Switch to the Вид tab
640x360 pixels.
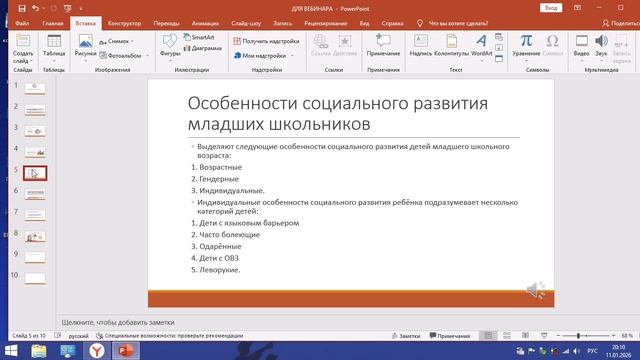click(364, 23)
